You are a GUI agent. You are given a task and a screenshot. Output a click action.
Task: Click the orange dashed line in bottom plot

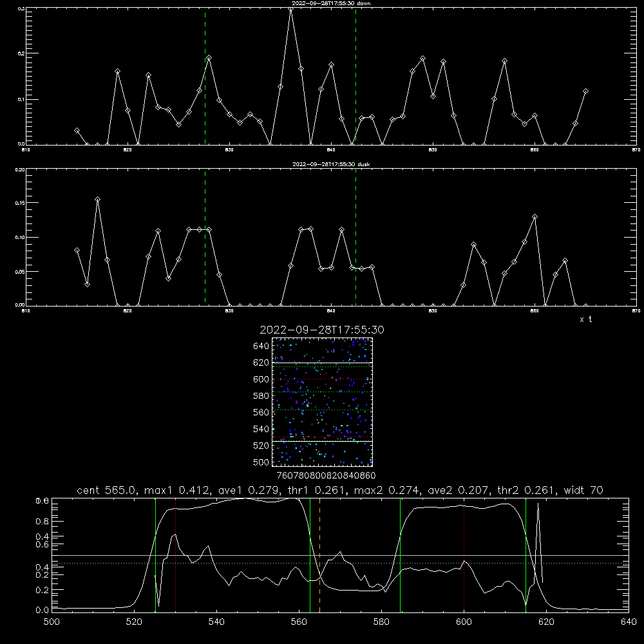coord(319,555)
